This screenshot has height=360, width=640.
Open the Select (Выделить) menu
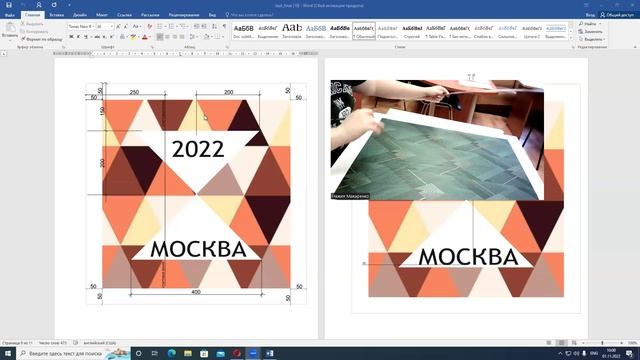click(x=592, y=39)
